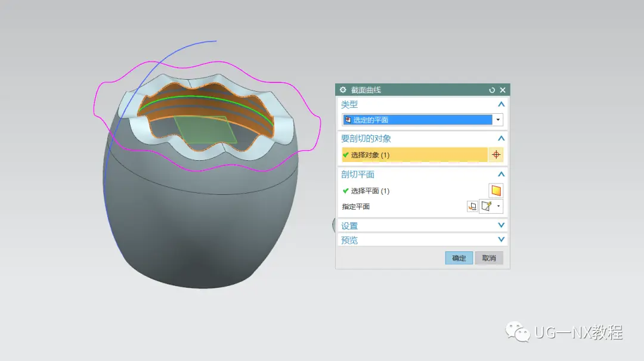
Task: Cancel with the 取消 button
Action: coord(489,258)
